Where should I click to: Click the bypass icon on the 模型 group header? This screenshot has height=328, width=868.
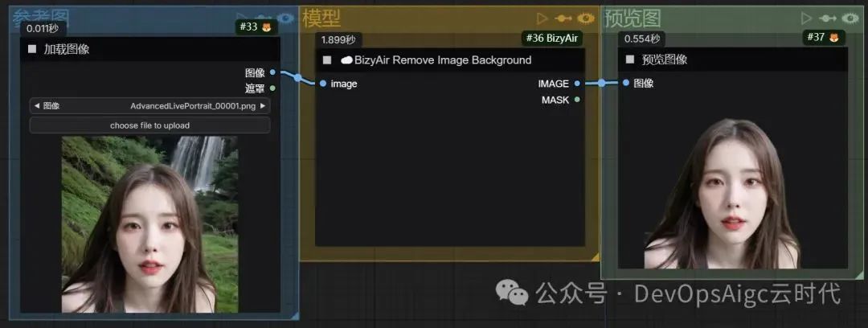pyautogui.click(x=563, y=18)
